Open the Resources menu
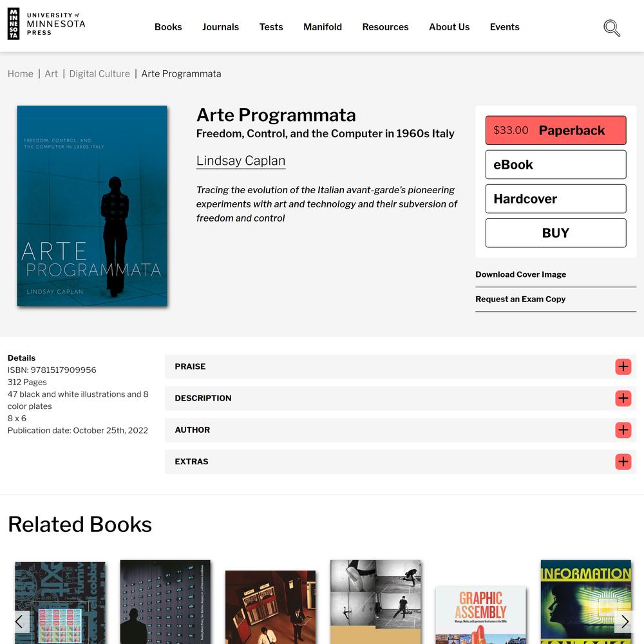The image size is (644, 644). point(385,27)
